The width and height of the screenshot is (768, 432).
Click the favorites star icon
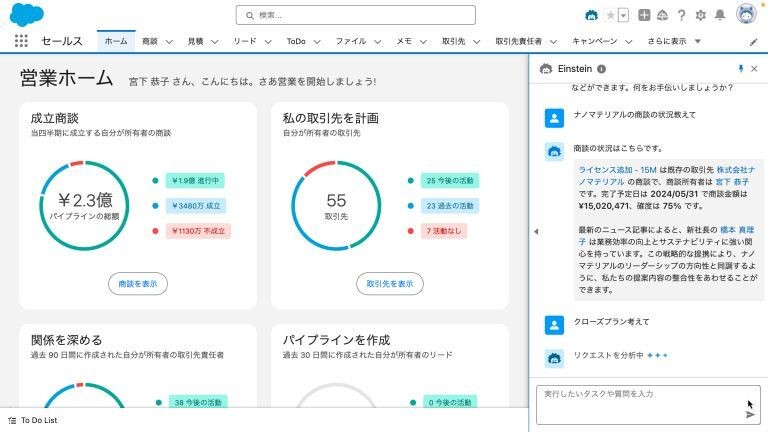[610, 15]
